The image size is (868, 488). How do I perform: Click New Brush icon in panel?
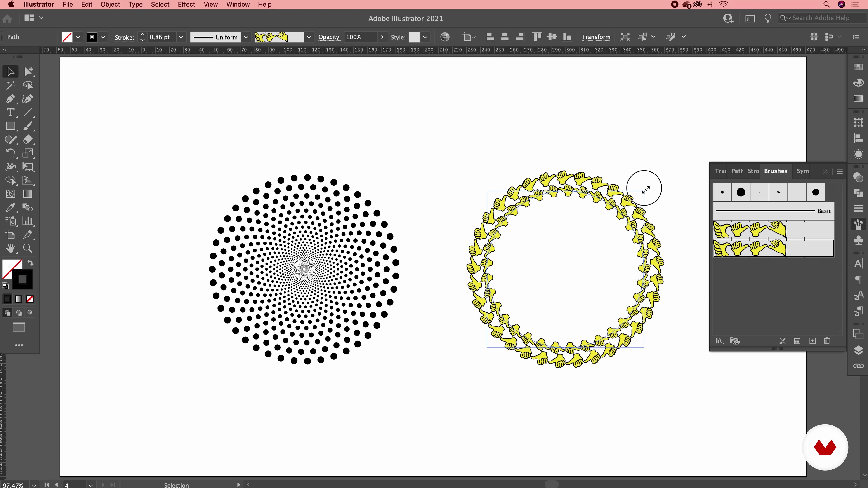(812, 341)
